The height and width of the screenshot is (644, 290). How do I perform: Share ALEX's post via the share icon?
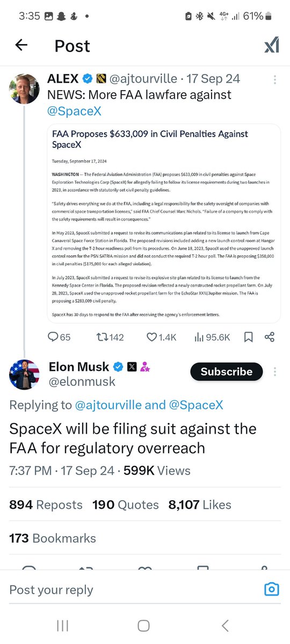(x=270, y=337)
